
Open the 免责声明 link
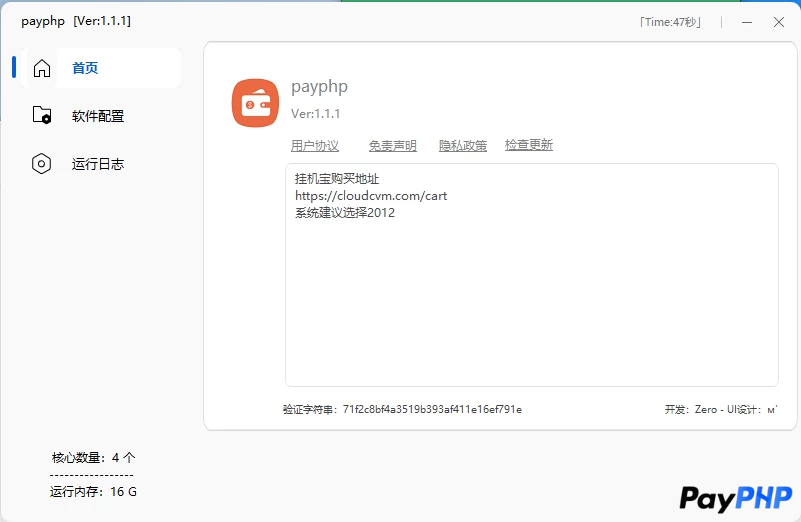pos(393,146)
